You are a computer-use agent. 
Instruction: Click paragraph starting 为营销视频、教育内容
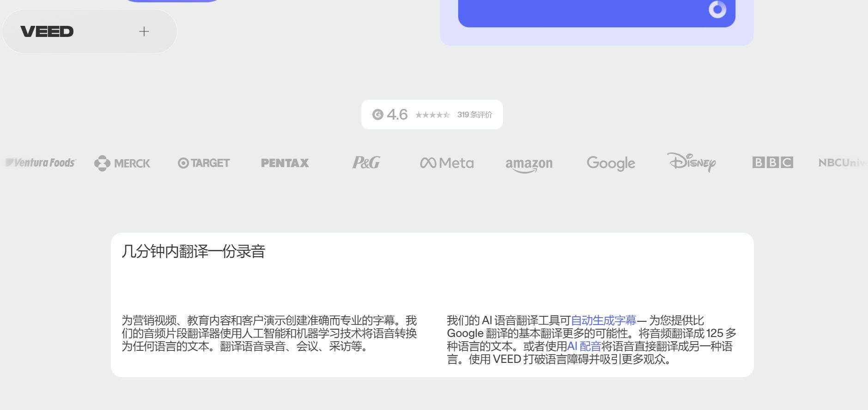[x=269, y=333]
